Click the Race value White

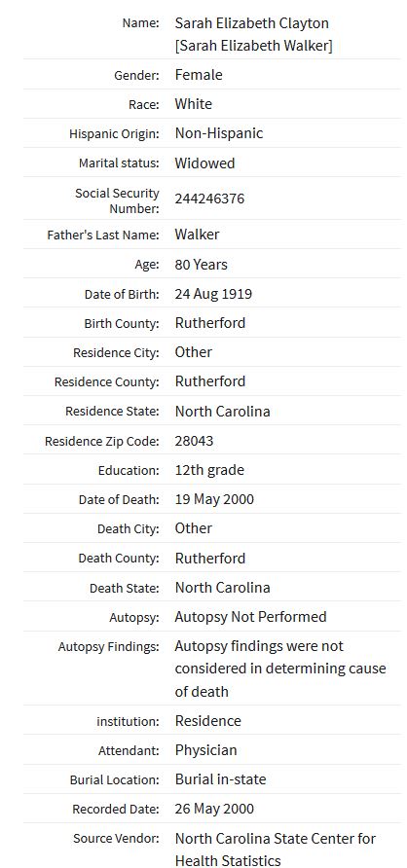click(x=193, y=104)
